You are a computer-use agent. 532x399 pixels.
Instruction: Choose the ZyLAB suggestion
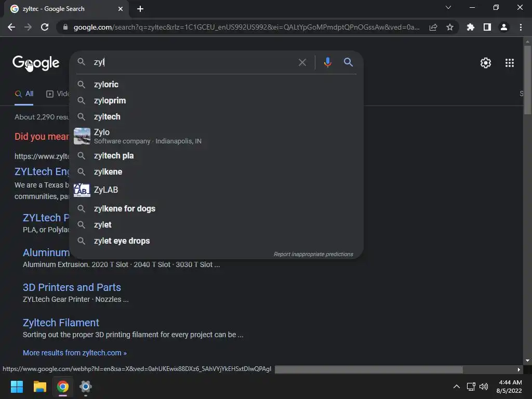coord(216,190)
